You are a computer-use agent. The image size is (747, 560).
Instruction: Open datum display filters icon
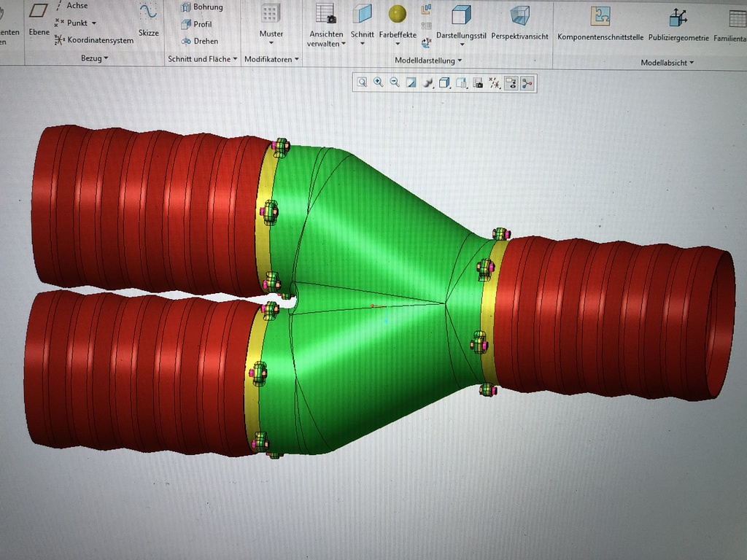coord(494,84)
